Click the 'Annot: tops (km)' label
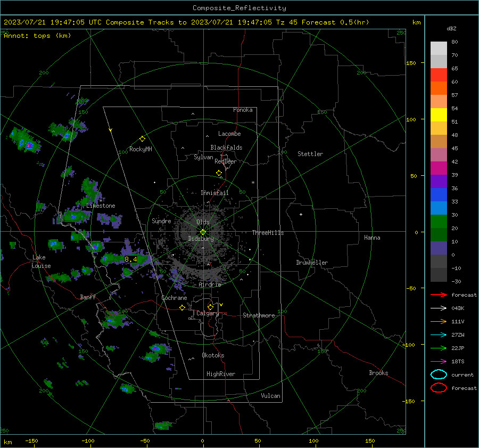The width and height of the screenshot is (479, 448). (37, 36)
